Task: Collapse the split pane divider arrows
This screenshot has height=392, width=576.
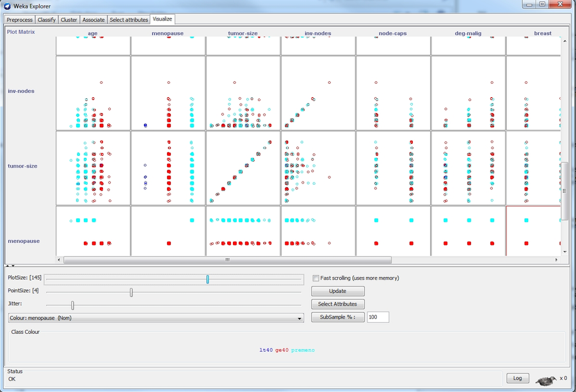Action: click(10, 265)
